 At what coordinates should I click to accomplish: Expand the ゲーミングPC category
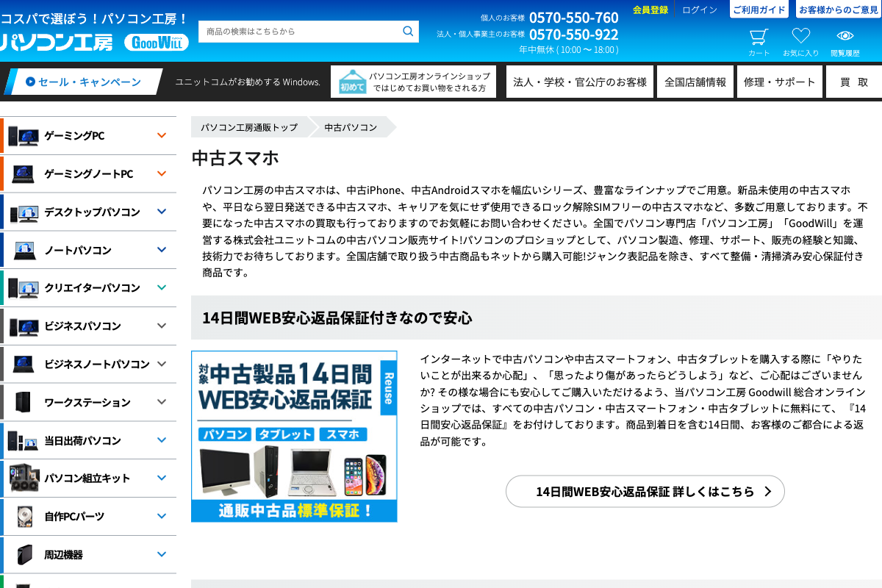click(x=162, y=135)
